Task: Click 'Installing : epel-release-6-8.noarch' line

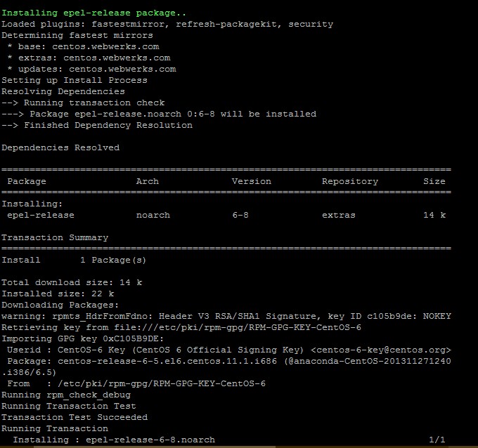Action: (114, 440)
